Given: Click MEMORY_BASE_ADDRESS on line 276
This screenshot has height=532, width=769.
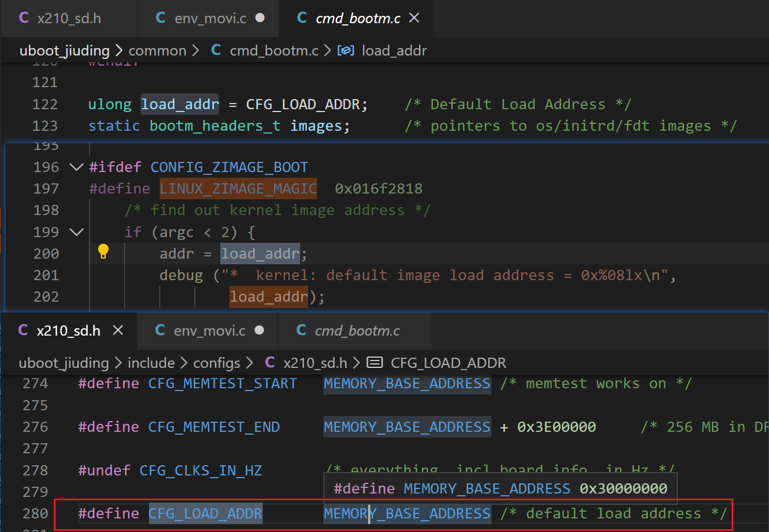Looking at the screenshot, I should click(x=407, y=427).
